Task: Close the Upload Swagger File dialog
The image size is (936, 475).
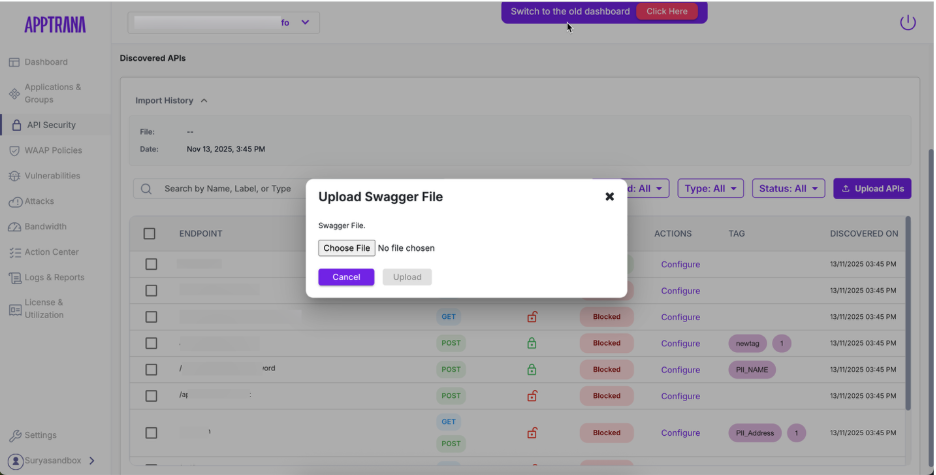Action: (x=609, y=197)
